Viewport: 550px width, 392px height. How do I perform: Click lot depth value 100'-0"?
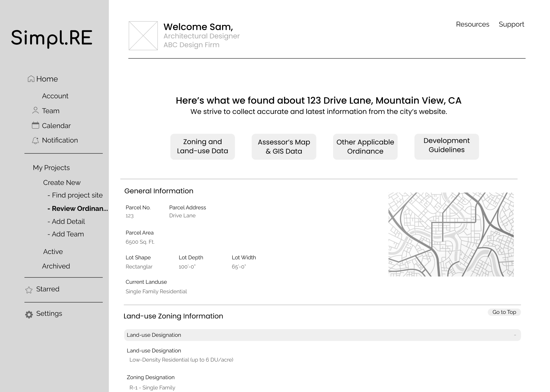[x=187, y=266]
